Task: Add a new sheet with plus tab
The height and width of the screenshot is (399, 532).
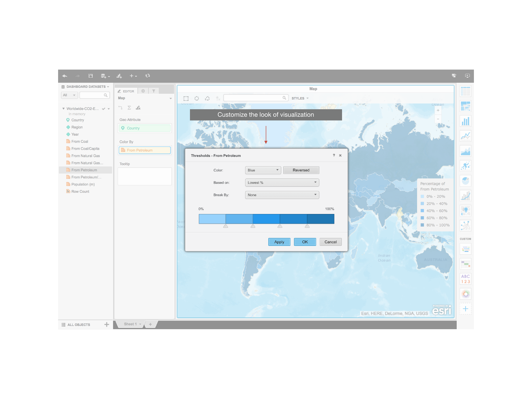Action: click(x=150, y=324)
